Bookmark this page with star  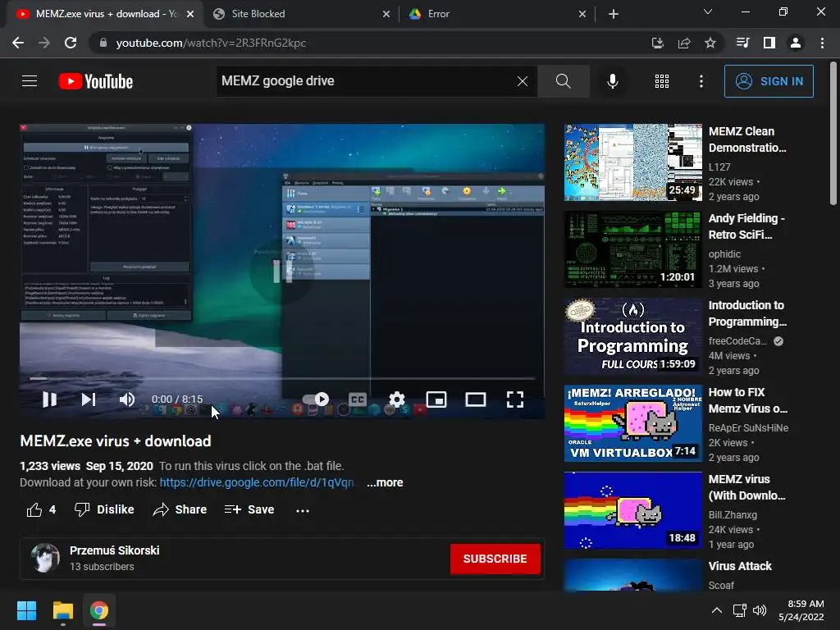pyautogui.click(x=710, y=43)
